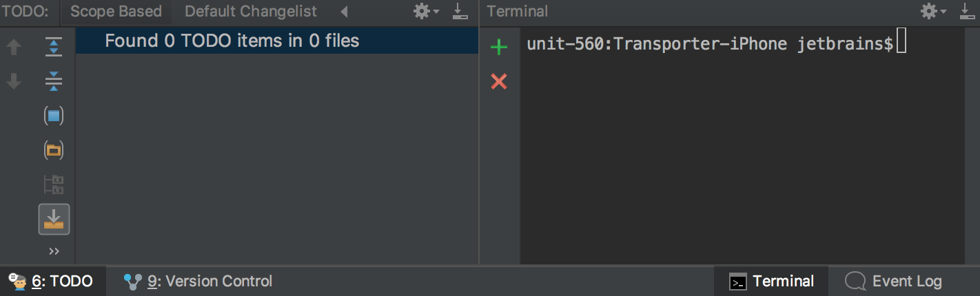Screen dimensions: 980x296
Task: Open the Terminal settings gear dropdown
Action: (x=934, y=11)
